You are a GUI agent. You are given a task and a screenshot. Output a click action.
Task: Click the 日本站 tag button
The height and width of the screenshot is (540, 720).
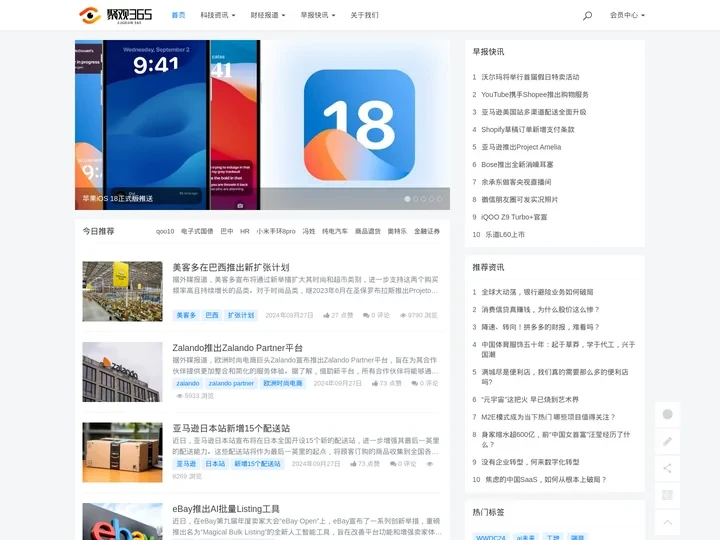(x=215, y=464)
